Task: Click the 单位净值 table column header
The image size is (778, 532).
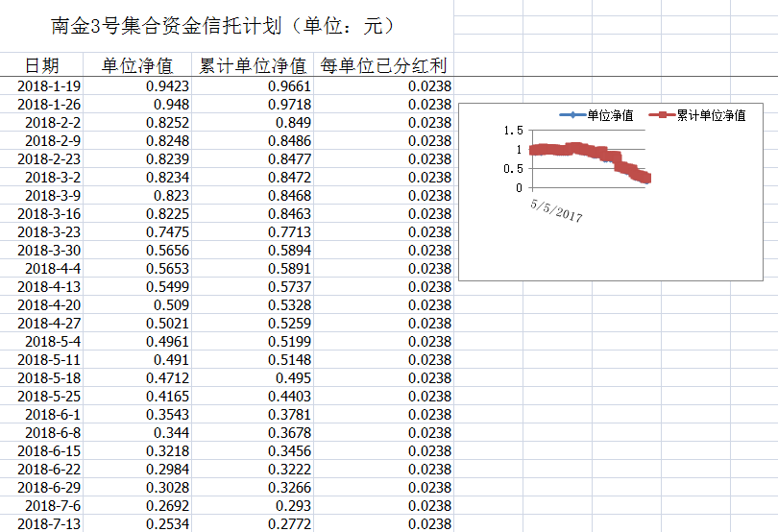Action: point(137,65)
